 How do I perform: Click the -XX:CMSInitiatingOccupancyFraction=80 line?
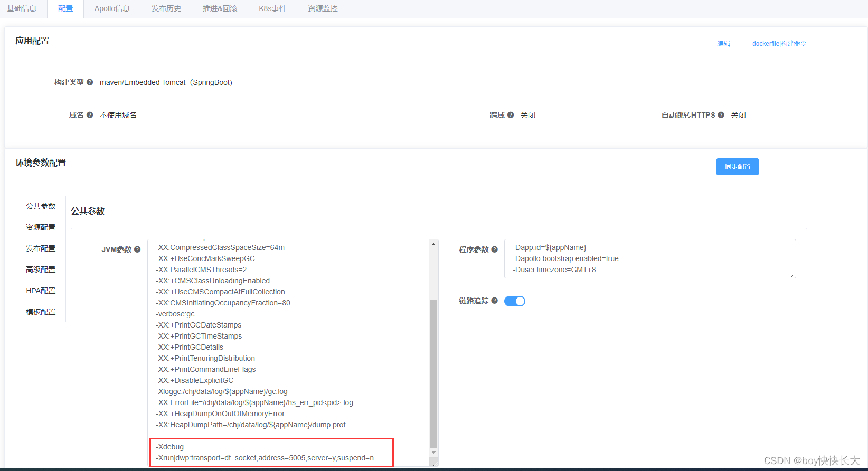click(x=223, y=303)
